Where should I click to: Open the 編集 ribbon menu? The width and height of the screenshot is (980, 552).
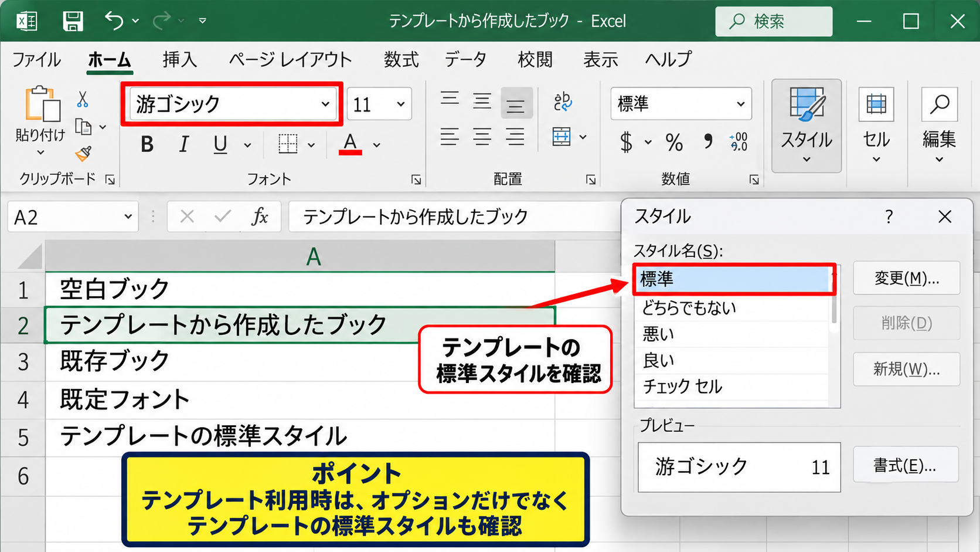939,126
